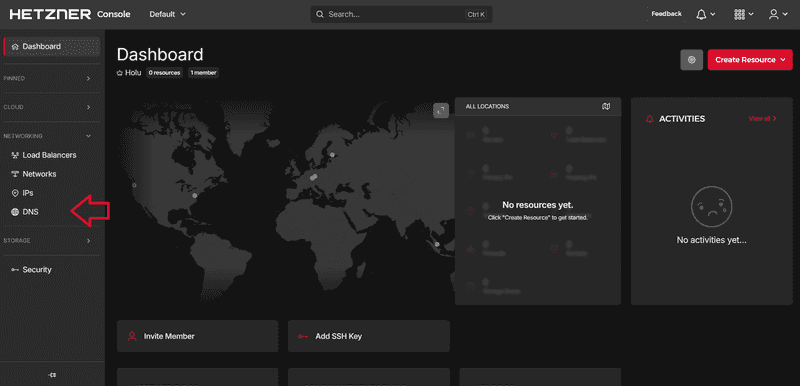Click the IPs pin icon
The height and width of the screenshot is (386, 800).
pos(15,193)
